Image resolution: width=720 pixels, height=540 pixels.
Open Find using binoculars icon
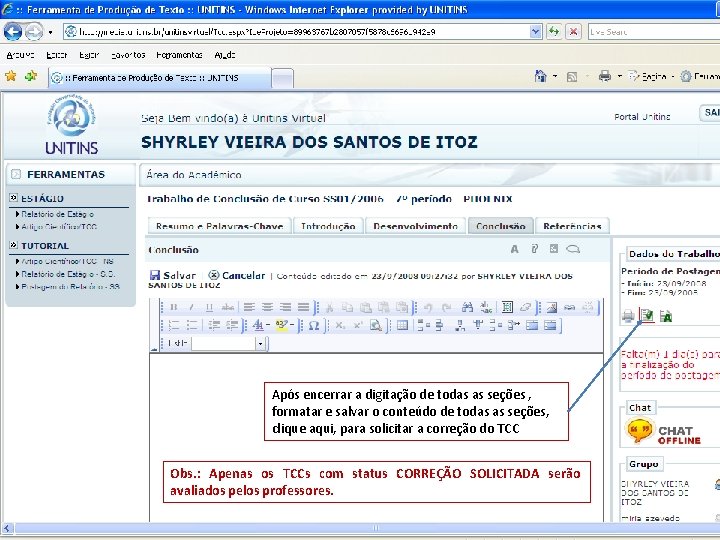tap(467, 307)
